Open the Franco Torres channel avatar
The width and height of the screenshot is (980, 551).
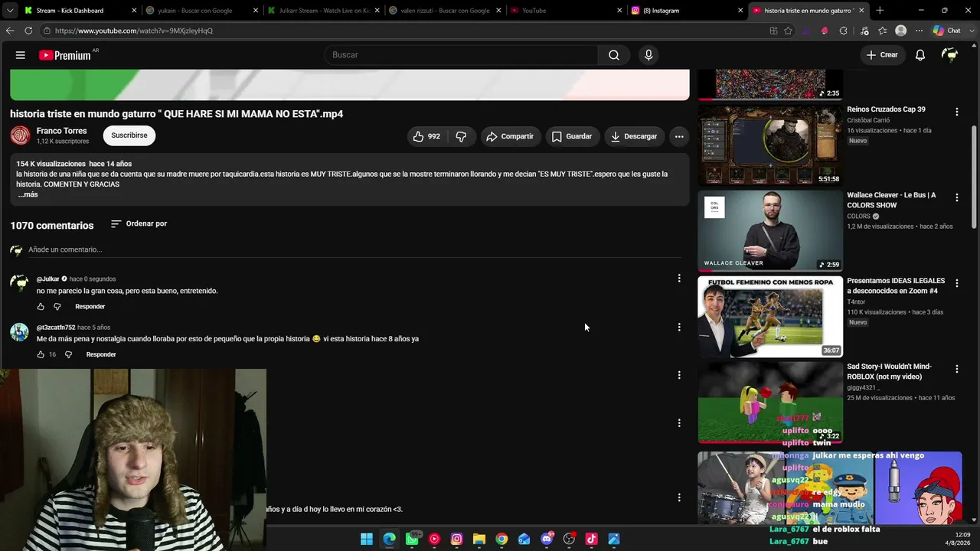(x=21, y=136)
